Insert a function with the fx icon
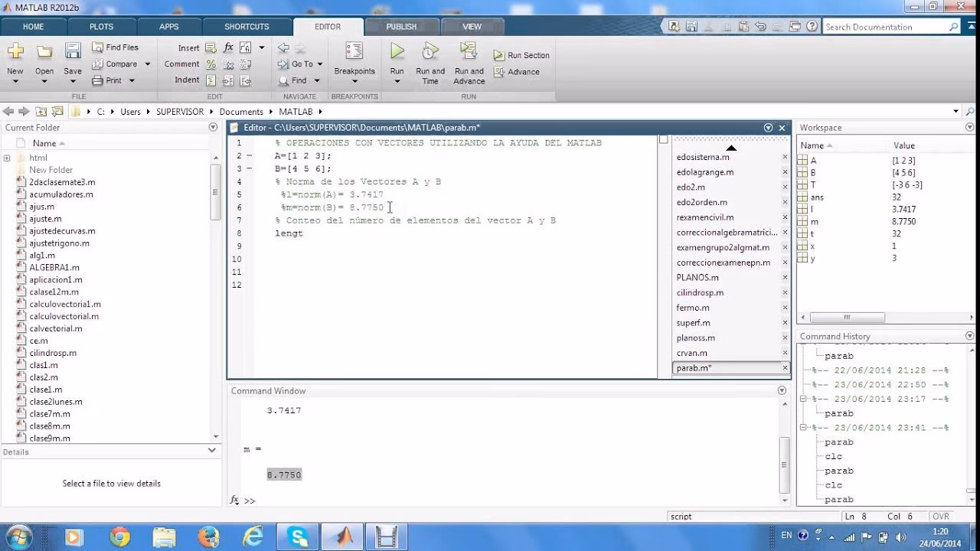This screenshot has height=551, width=980. coord(228,47)
